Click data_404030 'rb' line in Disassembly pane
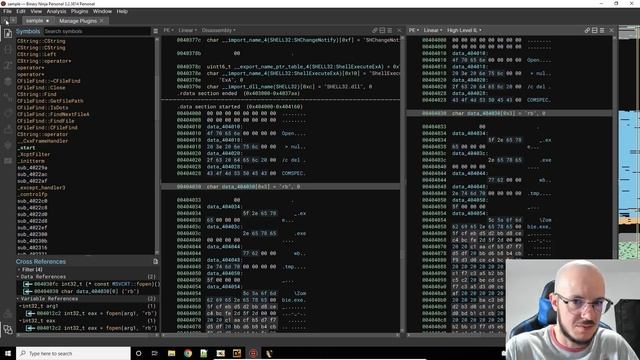 (x=281, y=187)
